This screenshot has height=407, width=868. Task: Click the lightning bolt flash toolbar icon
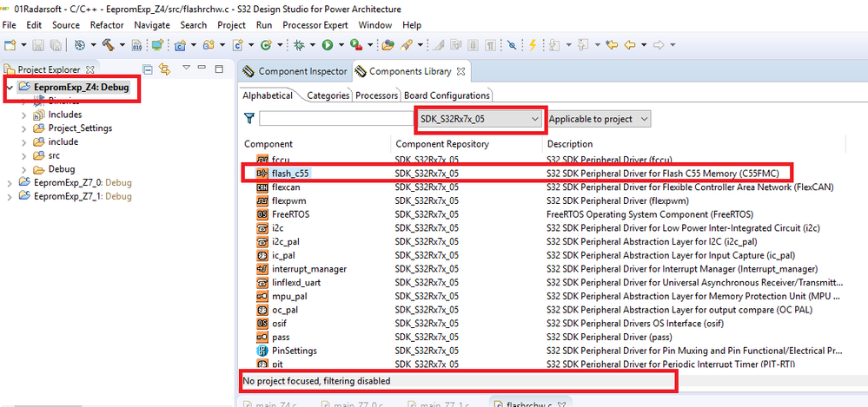pyautogui.click(x=533, y=45)
